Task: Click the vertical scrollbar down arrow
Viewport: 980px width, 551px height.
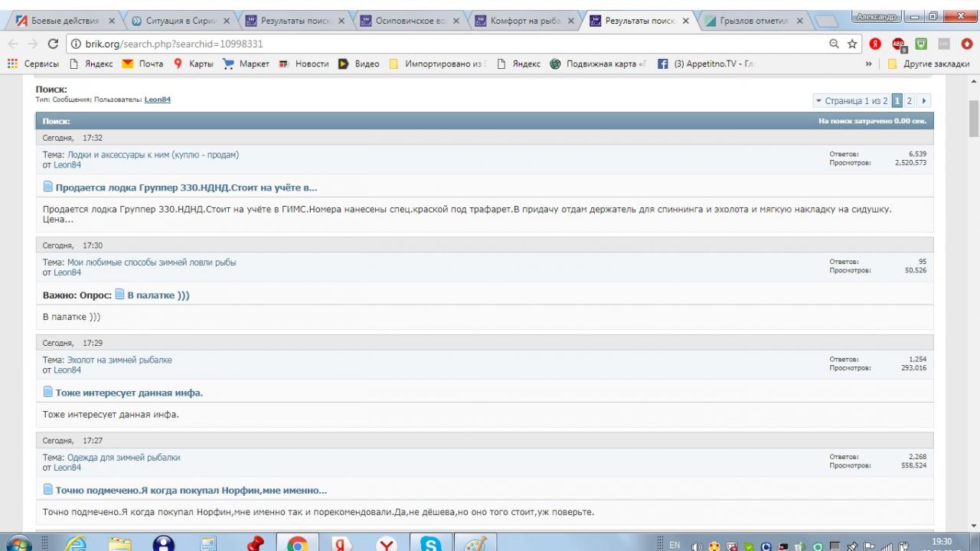Action: [x=974, y=526]
